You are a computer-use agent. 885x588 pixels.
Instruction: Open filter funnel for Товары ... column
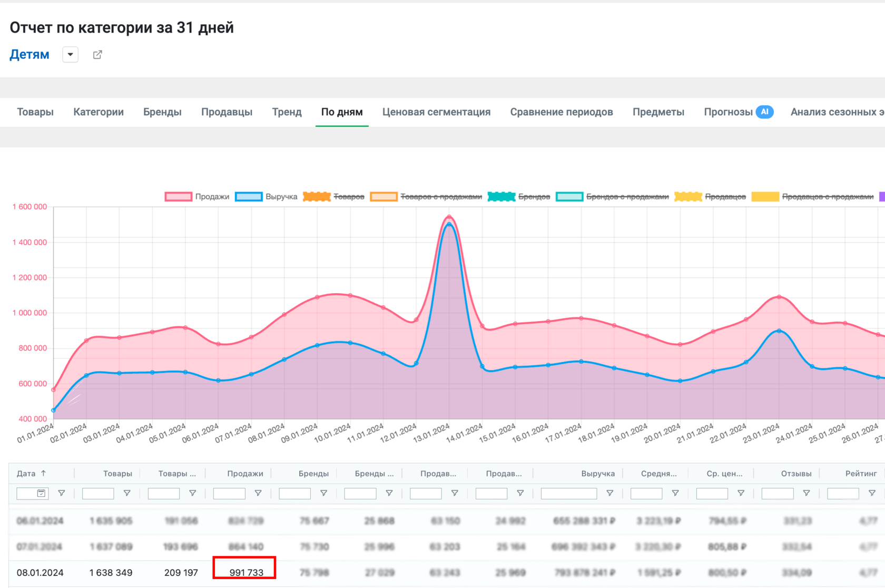pyautogui.click(x=192, y=493)
